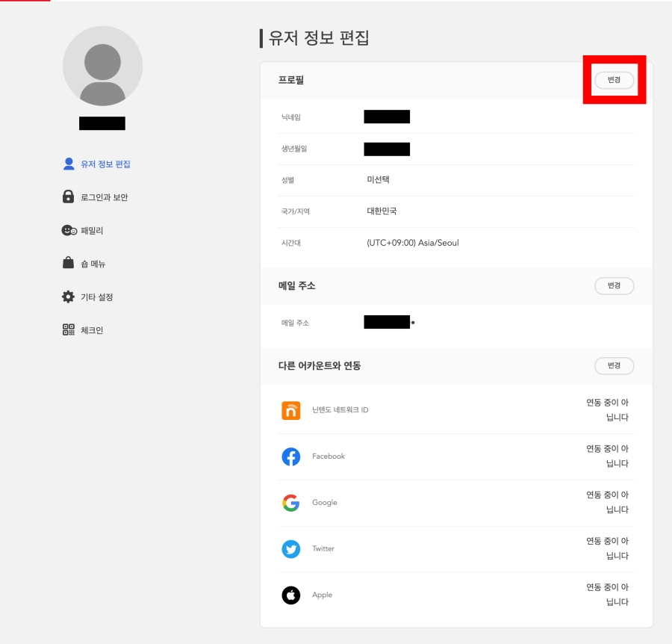Click the 시간대 Asia/Seoul value
The height and width of the screenshot is (644, 672).
tap(412, 243)
